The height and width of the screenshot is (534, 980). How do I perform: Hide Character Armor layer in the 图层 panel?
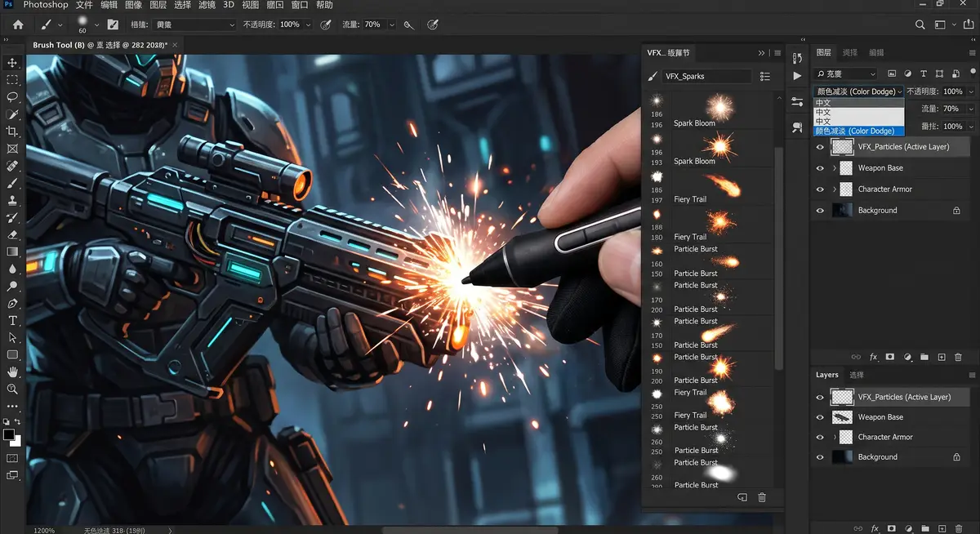(x=820, y=189)
